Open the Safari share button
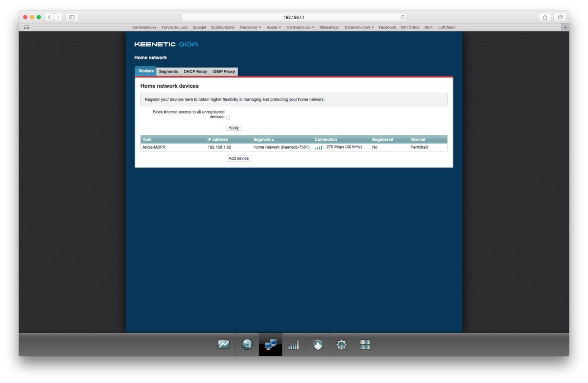The width and height of the screenshot is (588, 383). click(x=545, y=17)
